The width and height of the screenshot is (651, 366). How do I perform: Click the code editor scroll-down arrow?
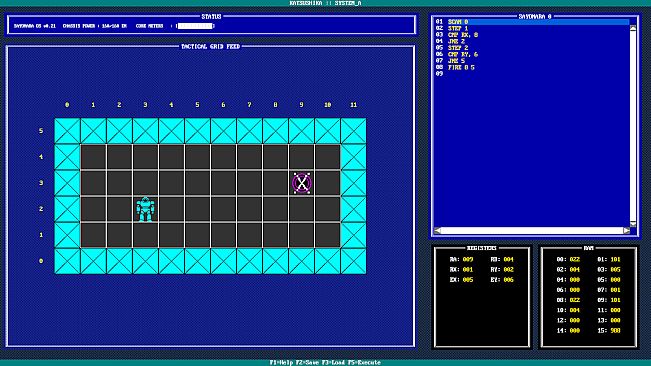[x=633, y=224]
